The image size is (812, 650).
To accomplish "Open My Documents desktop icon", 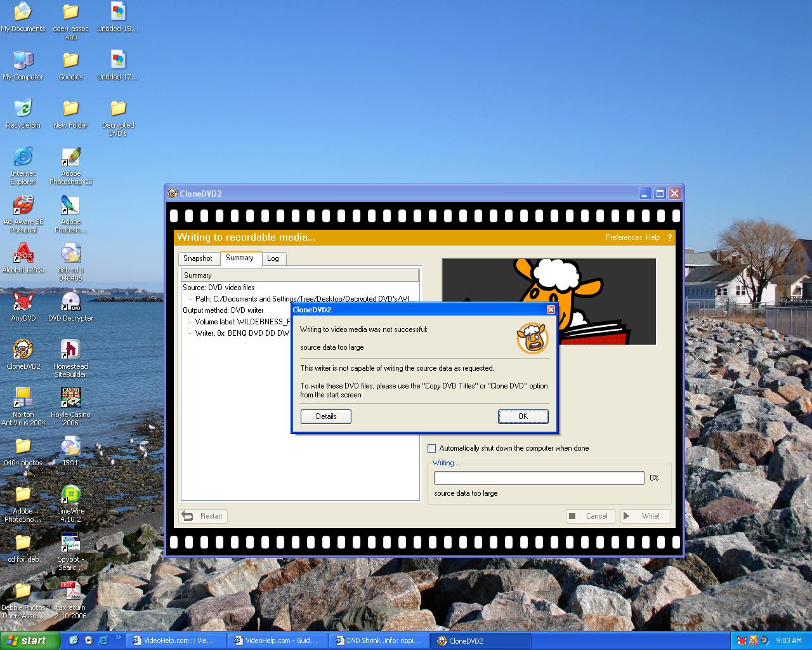I will point(23,17).
